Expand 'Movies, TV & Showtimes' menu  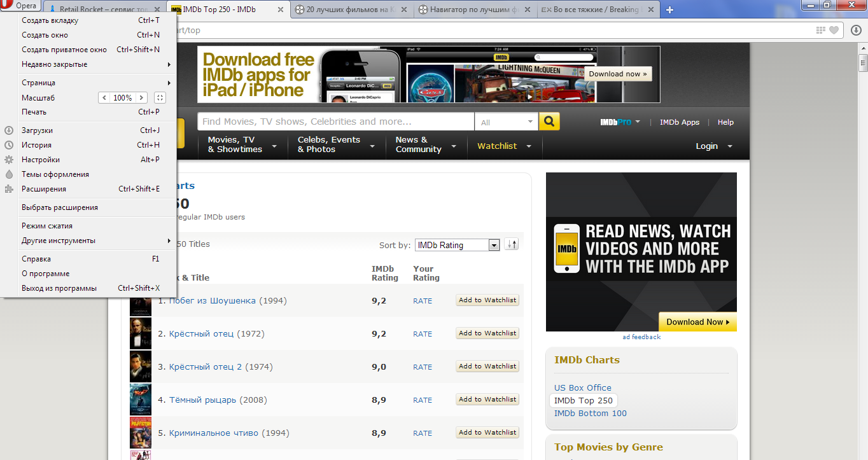tap(242, 145)
